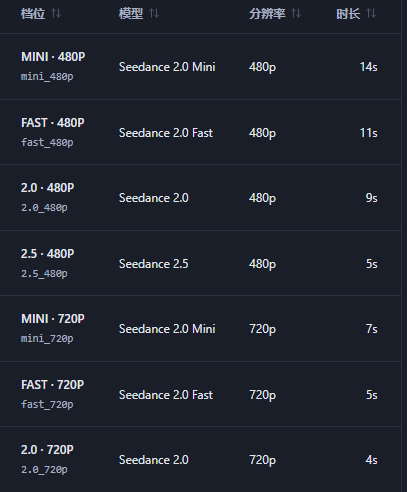Select the MINI · 480P row
The image size is (407, 492).
200,66
